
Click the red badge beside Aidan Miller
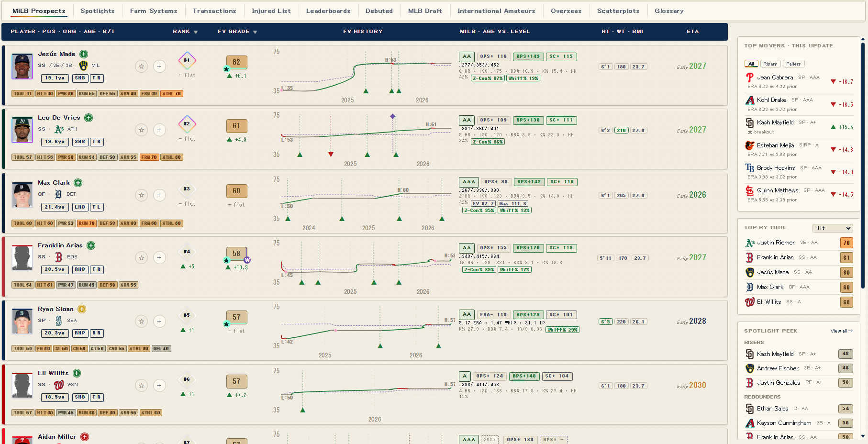(85, 437)
